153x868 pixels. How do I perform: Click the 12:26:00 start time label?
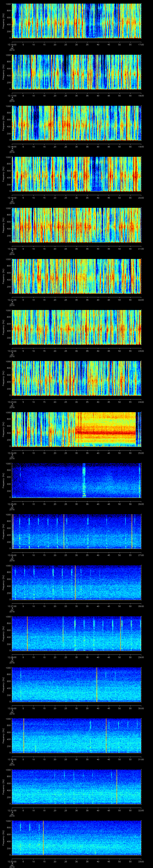[12, 555]
